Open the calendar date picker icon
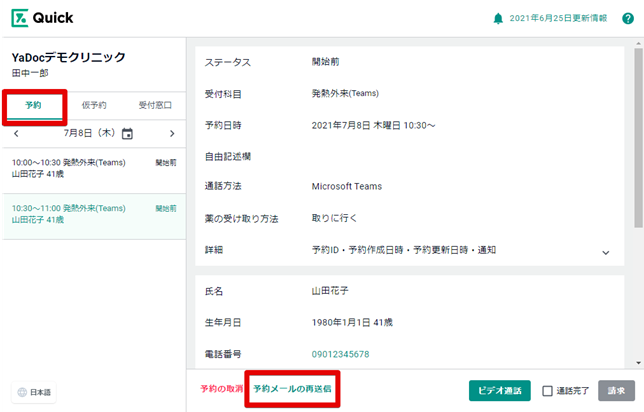Image resolution: width=644 pixels, height=412 pixels. [127, 134]
